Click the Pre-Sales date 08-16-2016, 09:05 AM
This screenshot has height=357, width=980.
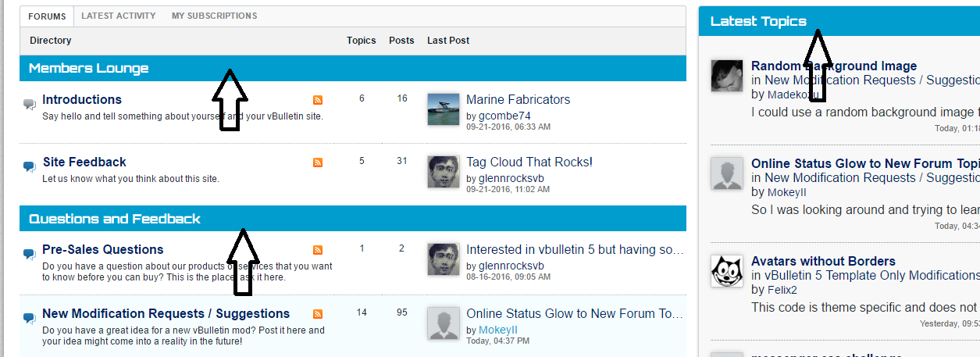click(508, 277)
